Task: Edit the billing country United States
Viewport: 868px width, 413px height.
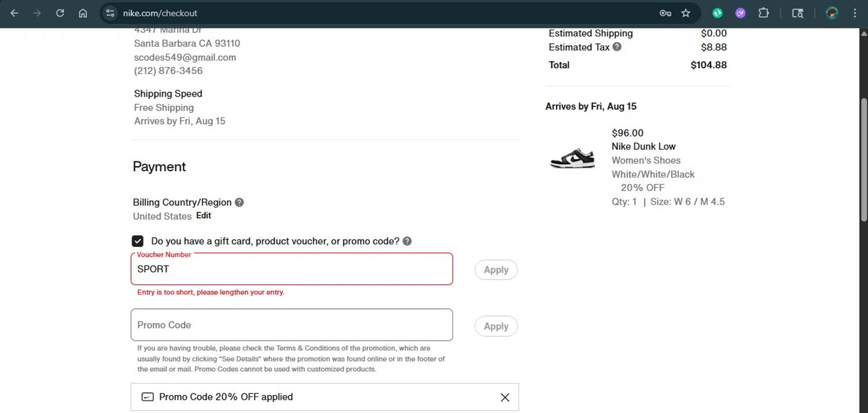Action: (204, 216)
